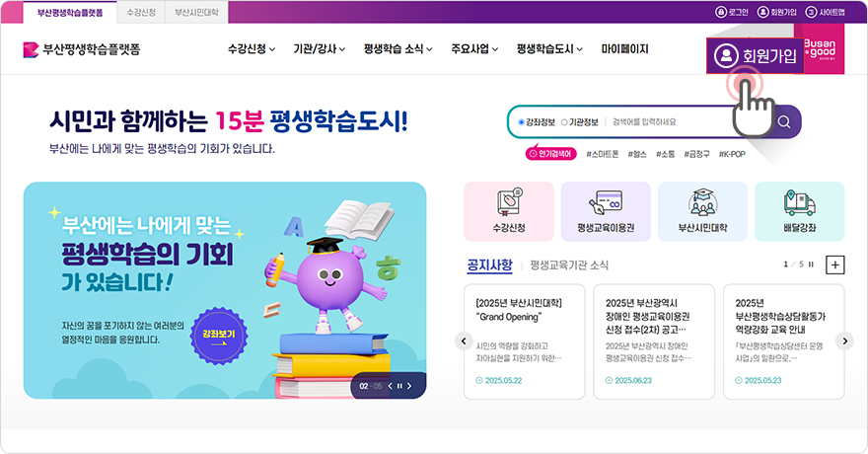Select the 기관정보 radio button
Viewport: 868px width, 454px height.
coord(564,122)
